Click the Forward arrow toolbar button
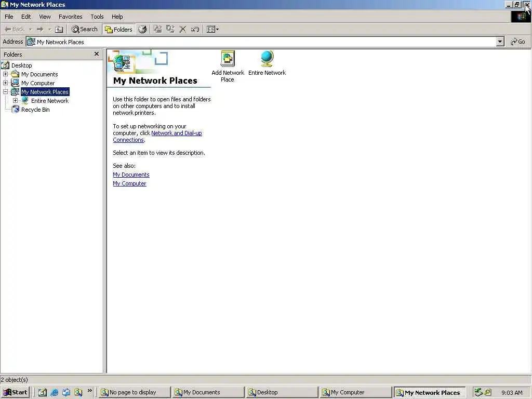This screenshot has height=399, width=532. click(40, 30)
